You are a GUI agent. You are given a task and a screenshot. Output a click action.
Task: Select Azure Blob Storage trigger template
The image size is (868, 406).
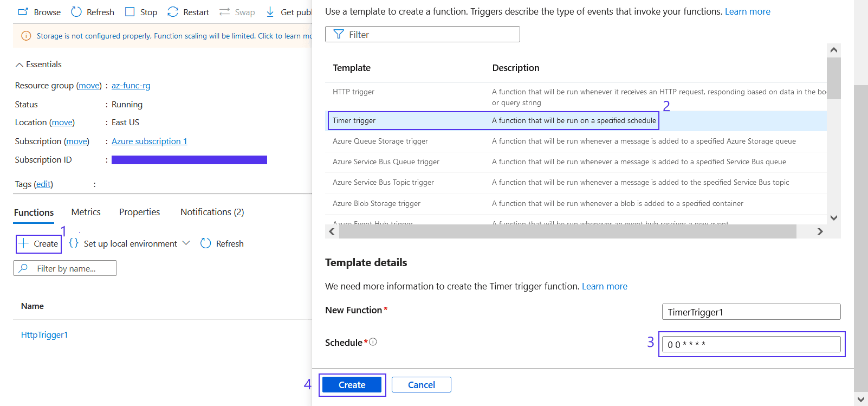coord(576,204)
